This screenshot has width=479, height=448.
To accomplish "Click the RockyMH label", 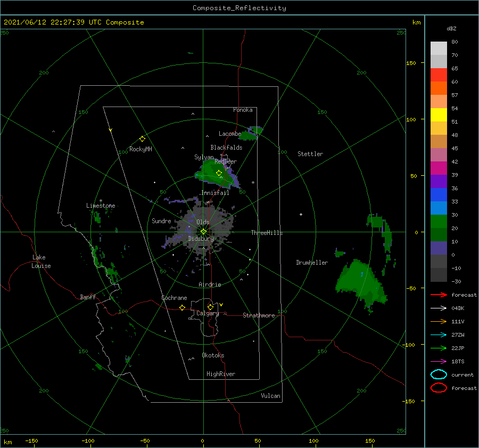I will 141,149.
